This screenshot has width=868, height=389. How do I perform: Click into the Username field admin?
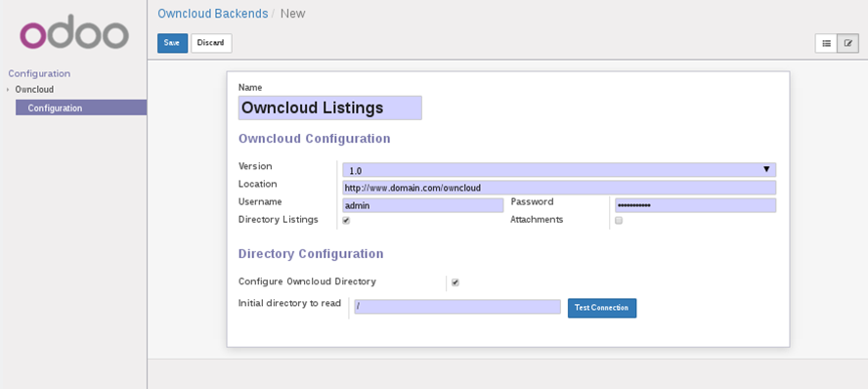point(423,205)
